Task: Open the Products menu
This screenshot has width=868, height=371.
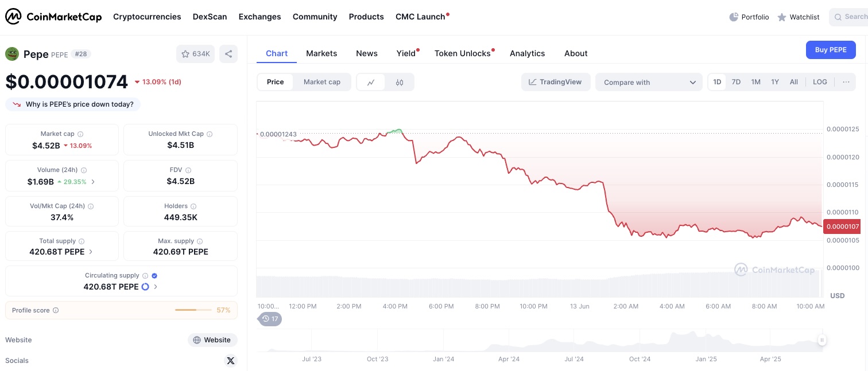Action: (x=366, y=17)
